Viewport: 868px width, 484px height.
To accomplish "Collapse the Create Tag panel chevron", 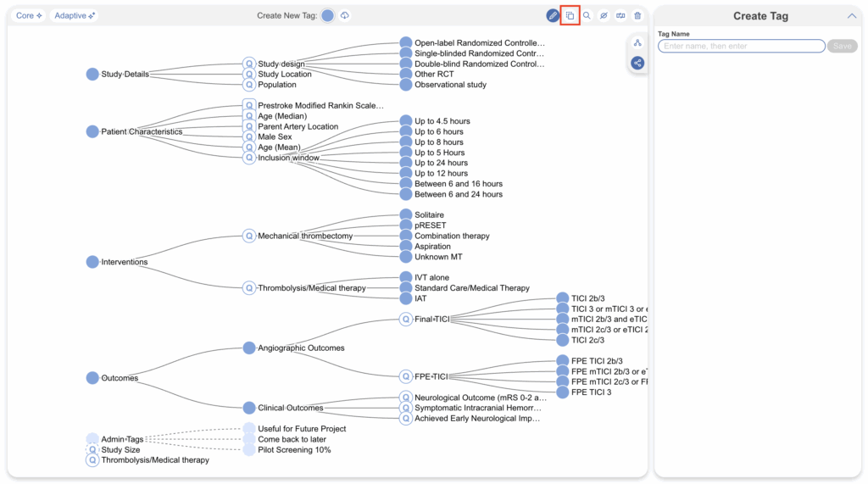I will click(x=851, y=15).
